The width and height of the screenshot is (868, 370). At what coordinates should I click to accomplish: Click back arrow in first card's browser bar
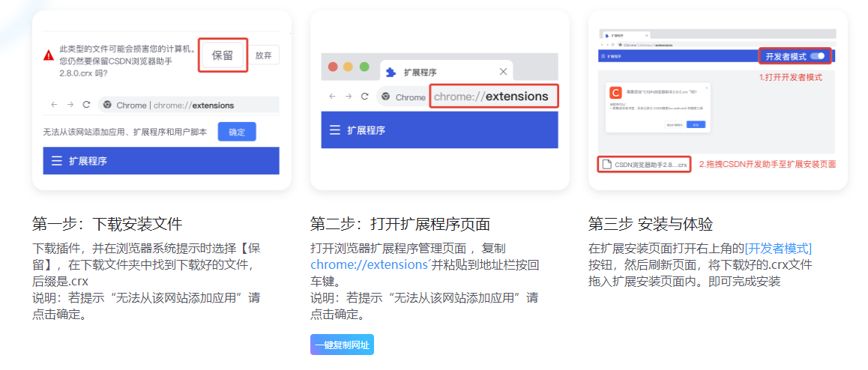click(54, 105)
